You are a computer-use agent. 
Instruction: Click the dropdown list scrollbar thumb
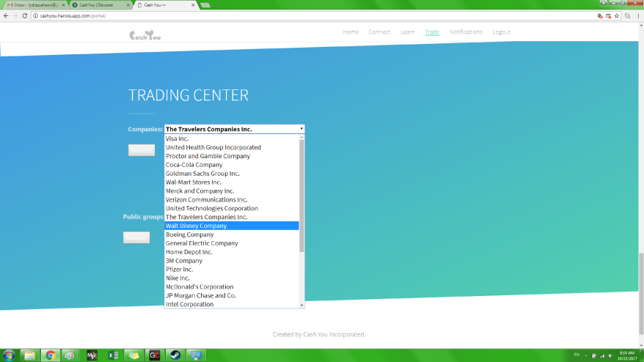coord(302,196)
